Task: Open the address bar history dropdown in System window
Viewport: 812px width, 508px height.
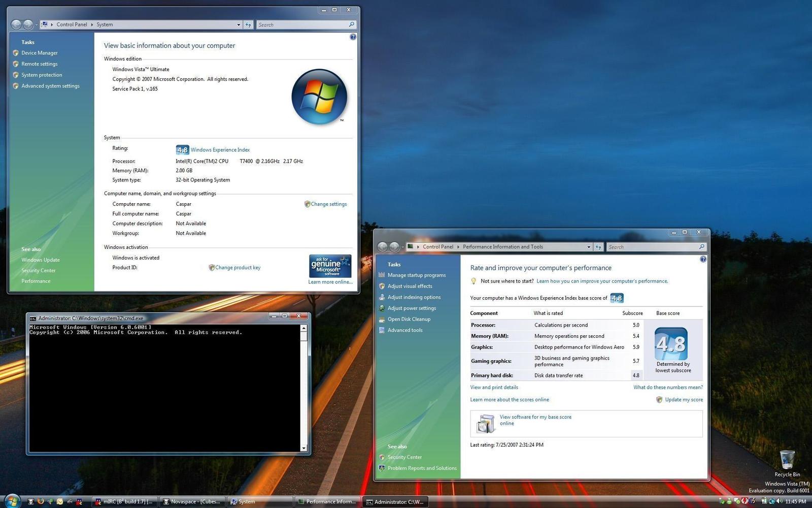Action: [239, 24]
